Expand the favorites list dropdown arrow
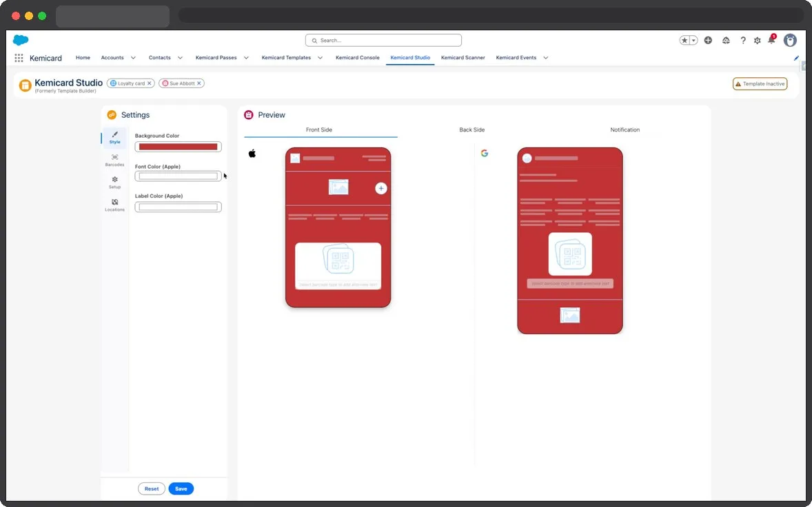 (x=693, y=41)
